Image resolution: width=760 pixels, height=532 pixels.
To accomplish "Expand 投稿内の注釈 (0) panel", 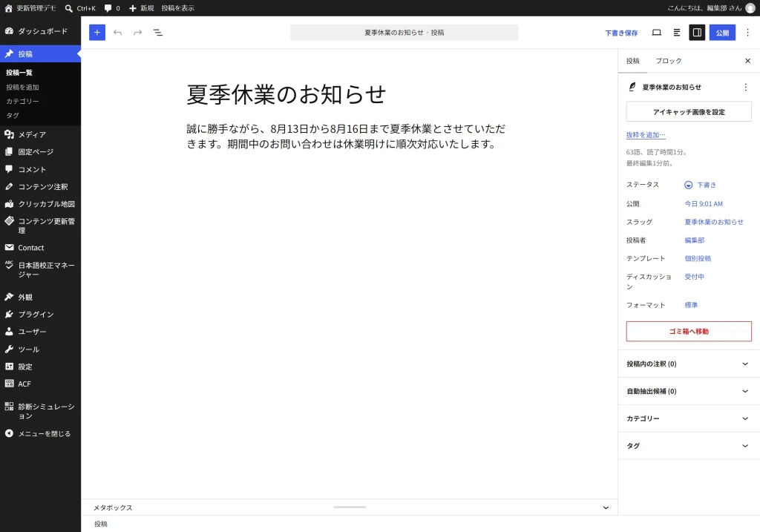I will 689,364.
